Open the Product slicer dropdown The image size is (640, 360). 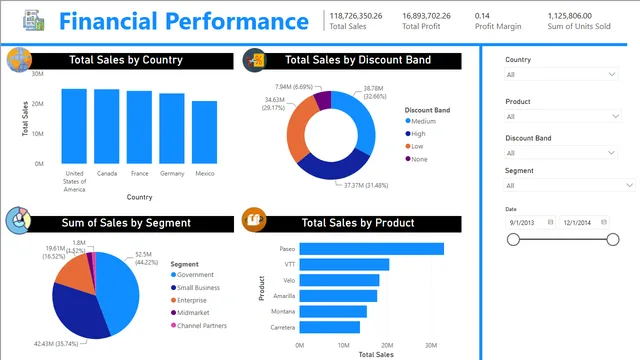coord(563,116)
